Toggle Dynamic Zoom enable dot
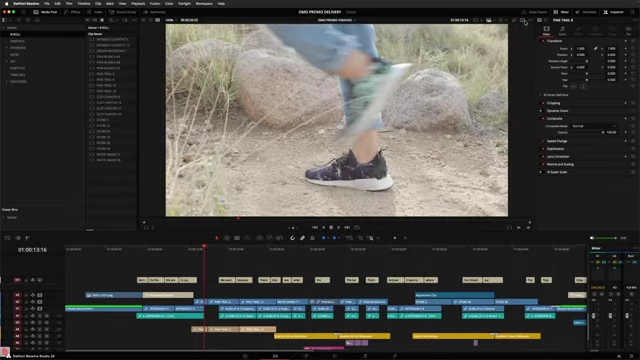The height and width of the screenshot is (360, 640). (x=541, y=111)
